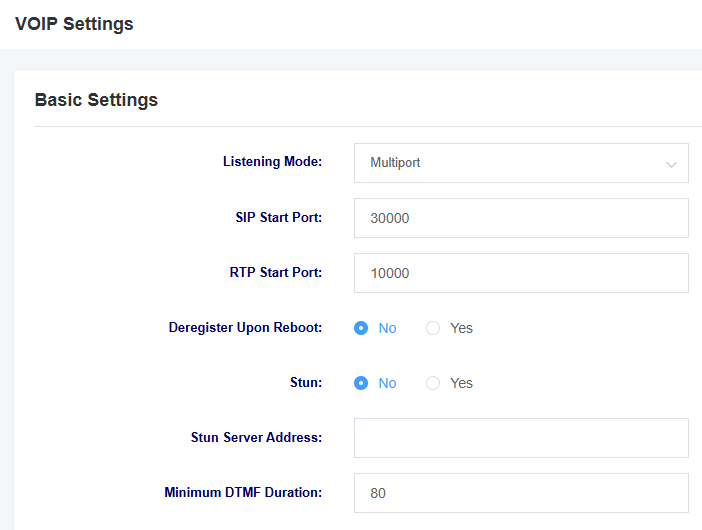
Task: Click the RTP Start Port label
Action: [276, 273]
